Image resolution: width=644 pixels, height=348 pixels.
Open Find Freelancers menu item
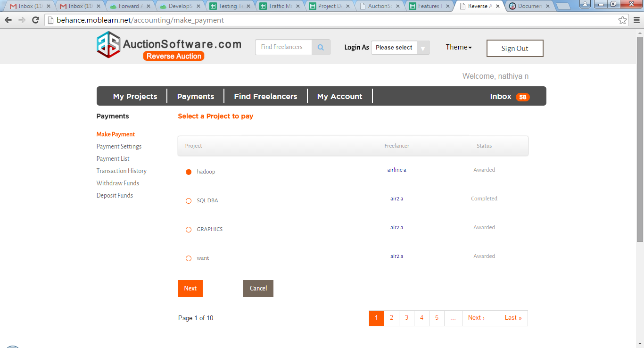point(265,96)
